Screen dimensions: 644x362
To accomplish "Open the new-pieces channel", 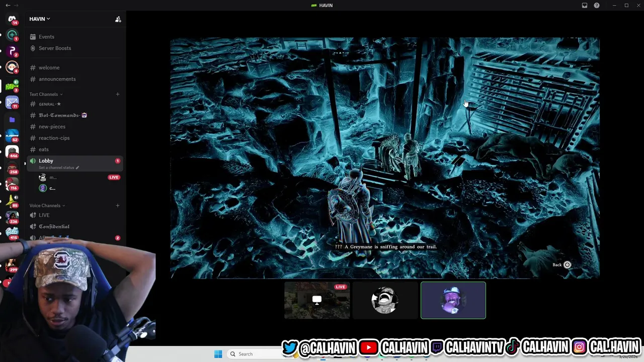I will (75, 127).
